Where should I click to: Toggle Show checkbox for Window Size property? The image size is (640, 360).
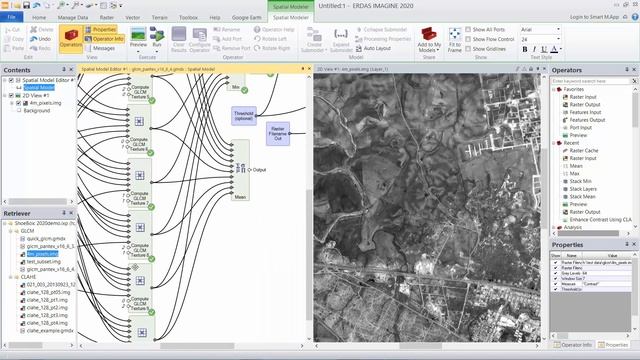click(556, 278)
